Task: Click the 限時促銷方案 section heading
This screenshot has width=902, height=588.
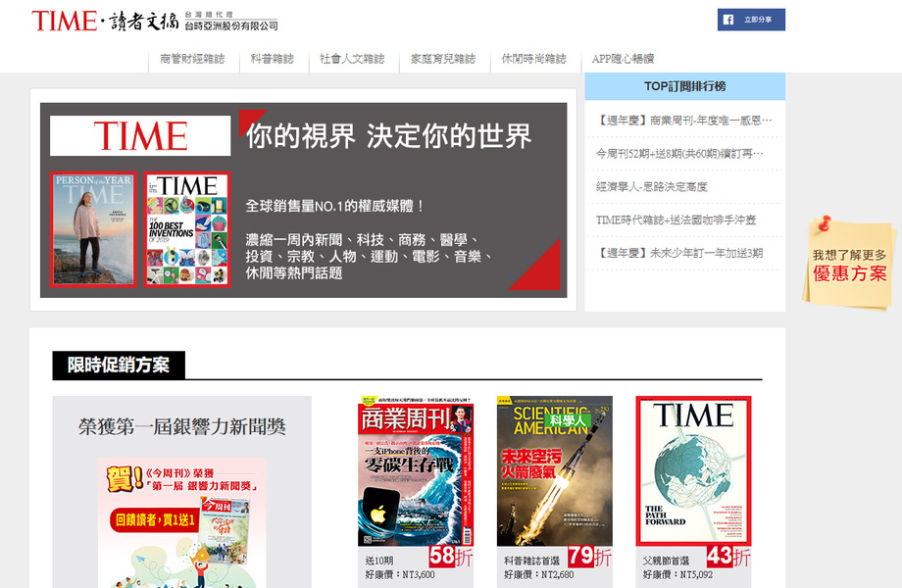Action: pos(119,365)
